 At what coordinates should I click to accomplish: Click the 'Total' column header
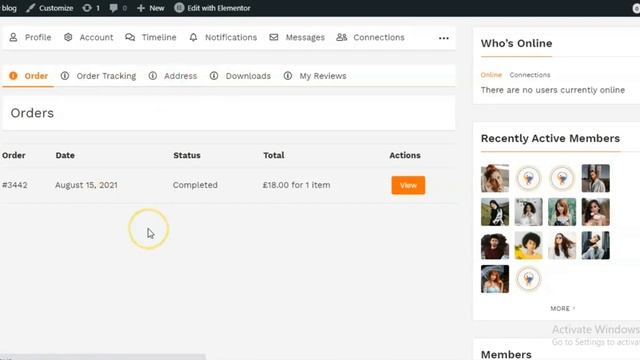pos(274,155)
